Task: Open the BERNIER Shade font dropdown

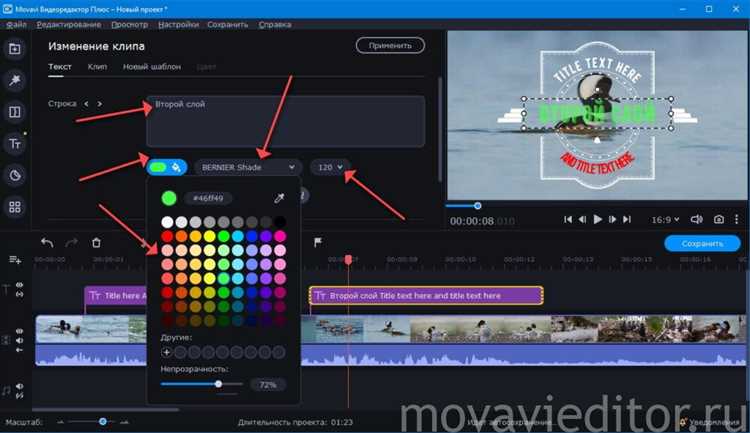Action: tap(248, 167)
